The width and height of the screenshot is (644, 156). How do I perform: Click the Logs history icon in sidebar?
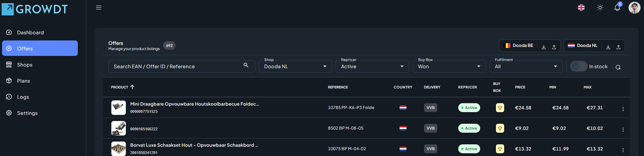point(9,97)
